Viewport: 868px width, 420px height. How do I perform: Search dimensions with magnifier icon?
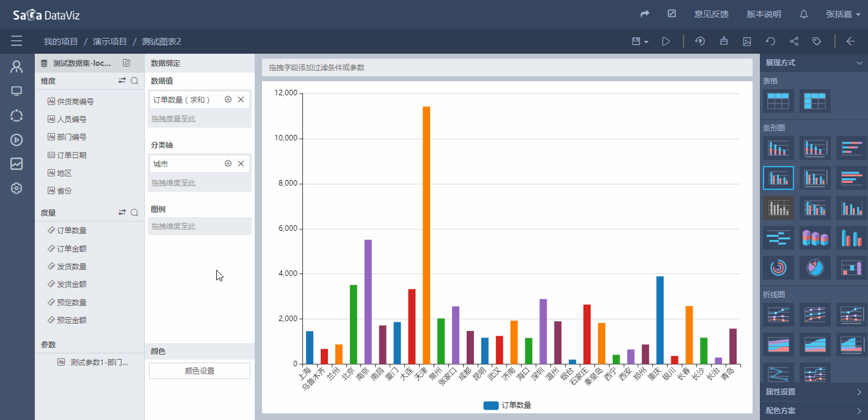coord(134,81)
